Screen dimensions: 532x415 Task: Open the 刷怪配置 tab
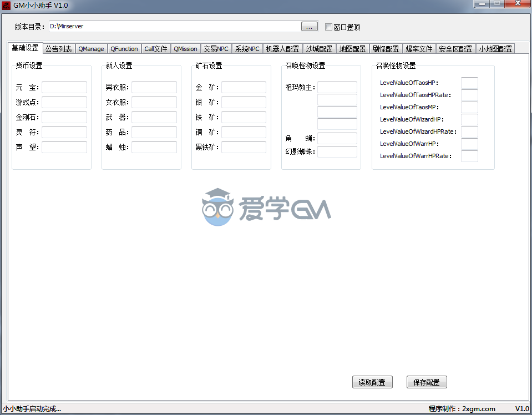click(386, 49)
